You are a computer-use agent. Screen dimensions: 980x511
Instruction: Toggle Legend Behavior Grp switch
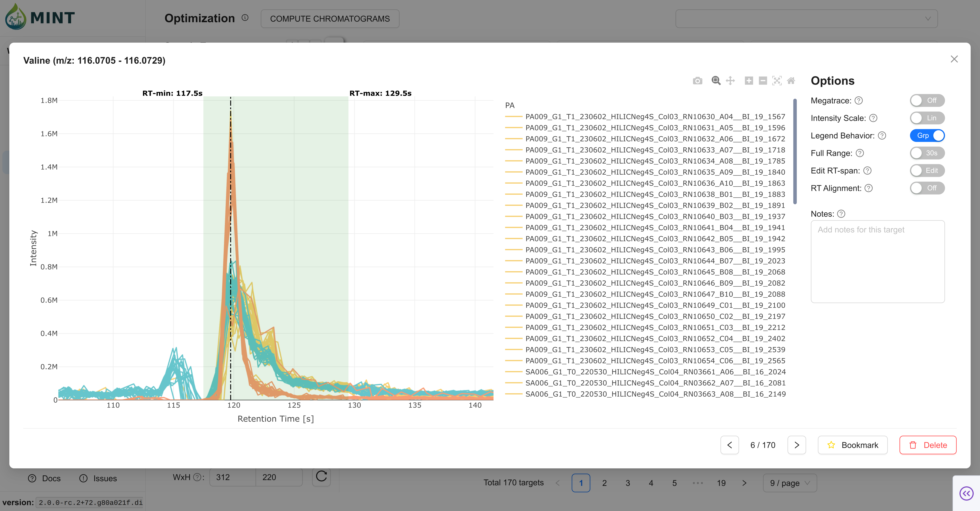pyautogui.click(x=927, y=135)
